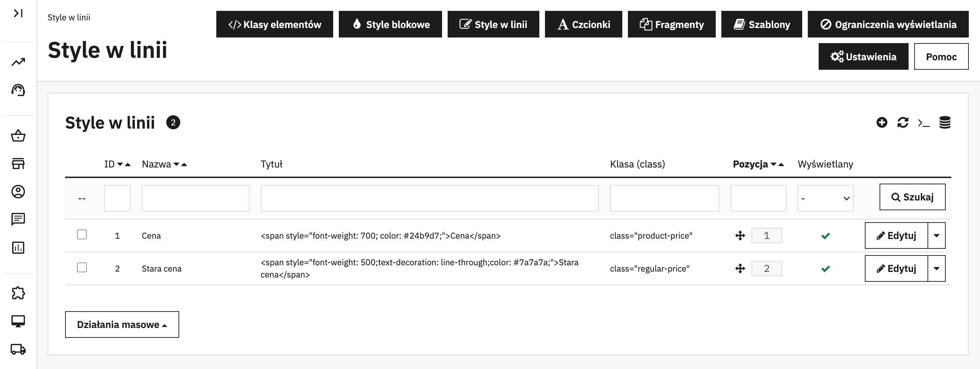The width and height of the screenshot is (980, 369).
Task: Check the checkbox for Cena row
Action: coord(82,234)
